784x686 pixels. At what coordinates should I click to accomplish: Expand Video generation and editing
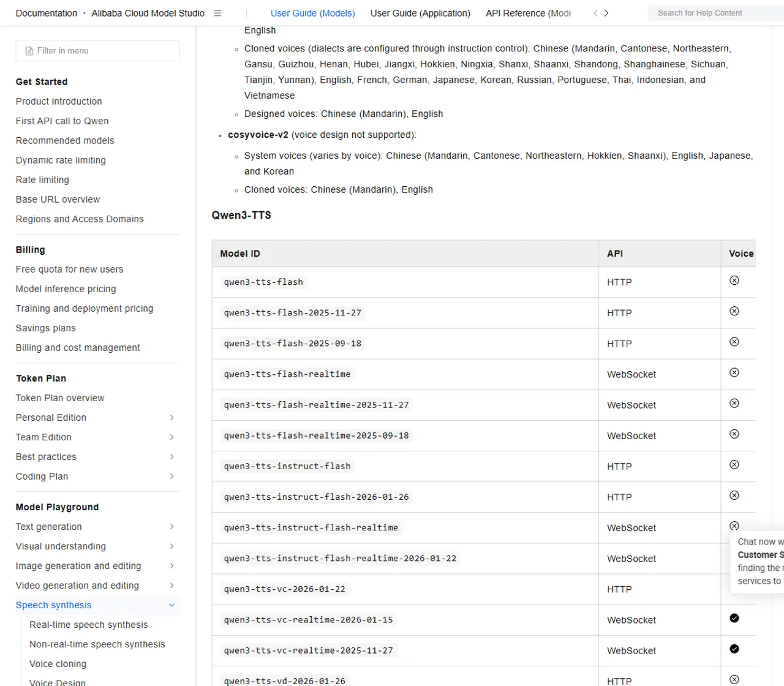172,586
